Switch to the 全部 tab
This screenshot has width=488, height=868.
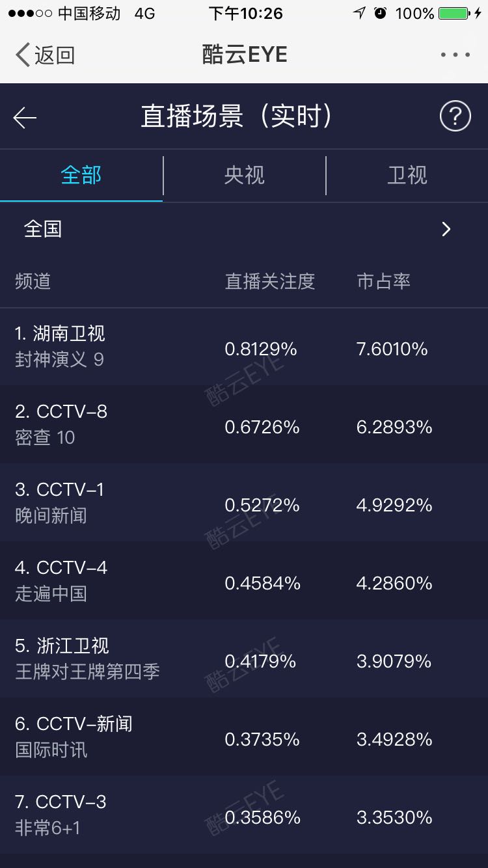pos(81,175)
